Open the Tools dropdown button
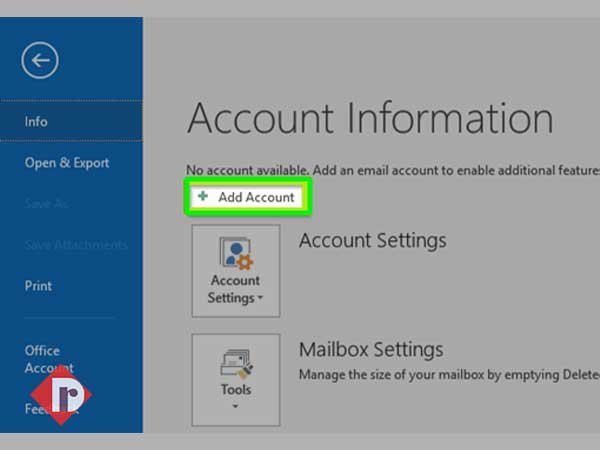 pos(236,380)
